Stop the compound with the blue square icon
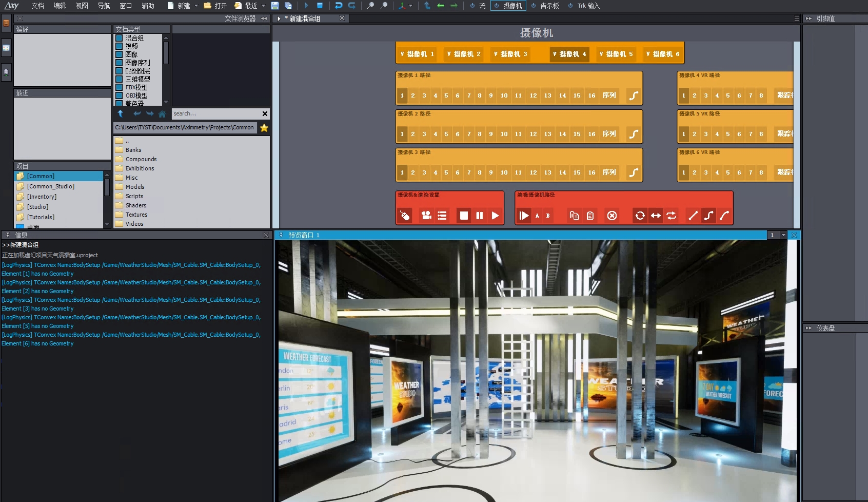This screenshot has height=502, width=868. tap(320, 6)
